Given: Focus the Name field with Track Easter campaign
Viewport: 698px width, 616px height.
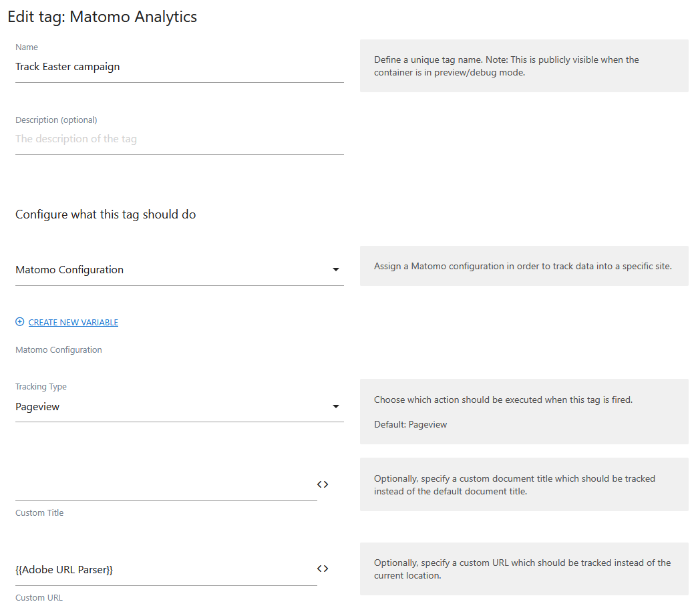Looking at the screenshot, I should pos(134,66).
